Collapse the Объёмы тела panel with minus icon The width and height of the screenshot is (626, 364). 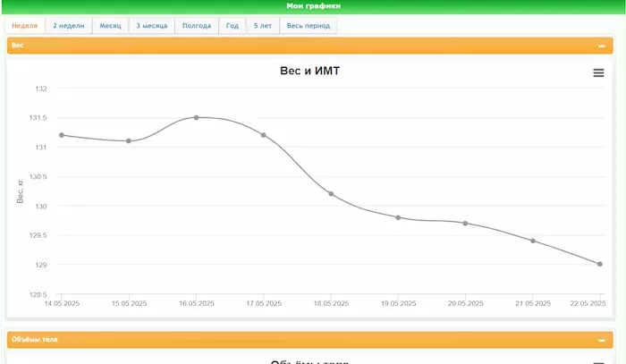tap(602, 340)
